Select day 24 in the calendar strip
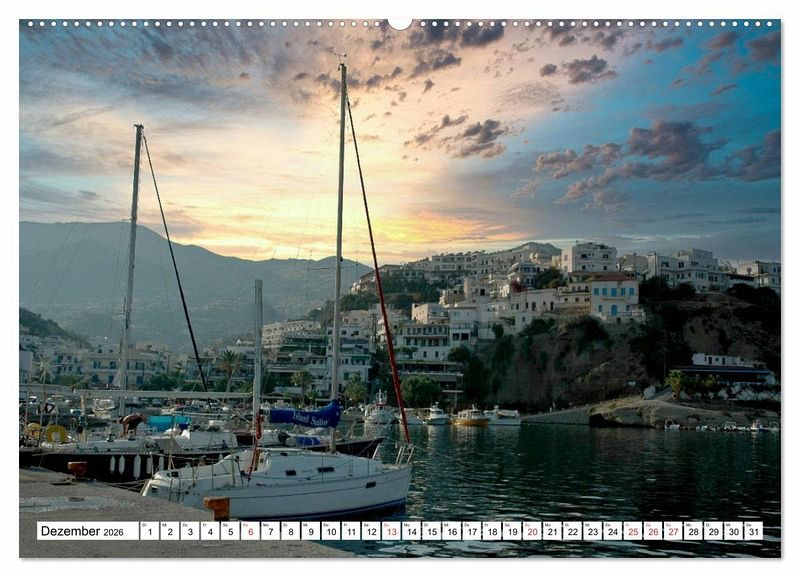The width and height of the screenshot is (800, 577). point(613,531)
